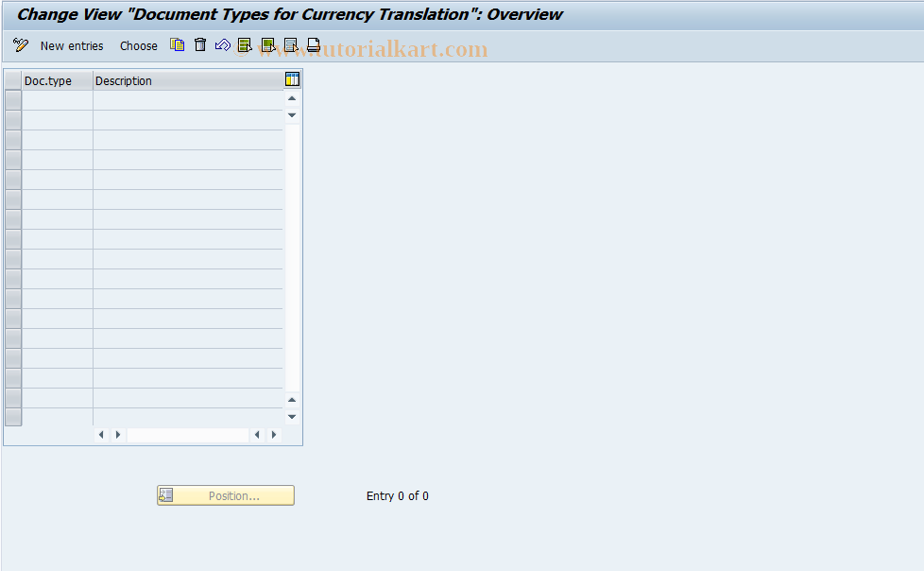Screen dimensions: 924x571
Task: Click the rightmost horizontal scroll right arrow
Action: point(273,435)
